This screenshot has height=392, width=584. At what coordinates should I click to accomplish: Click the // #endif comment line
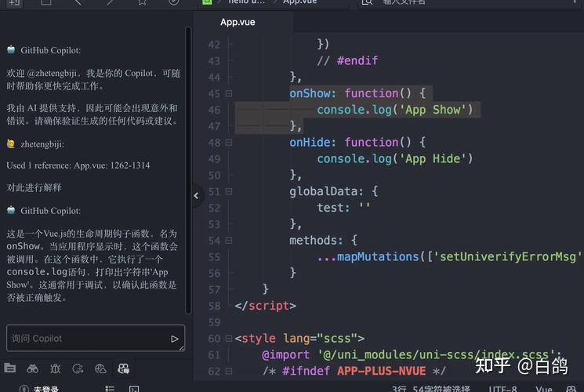coord(347,60)
